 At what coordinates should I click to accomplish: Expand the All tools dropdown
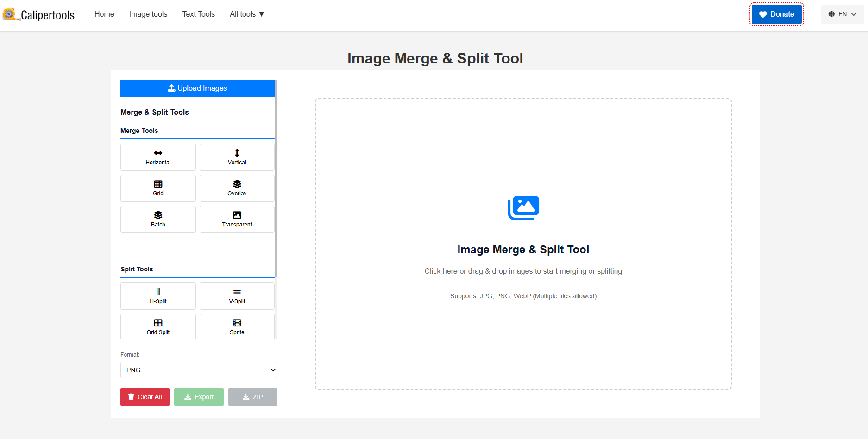247,14
